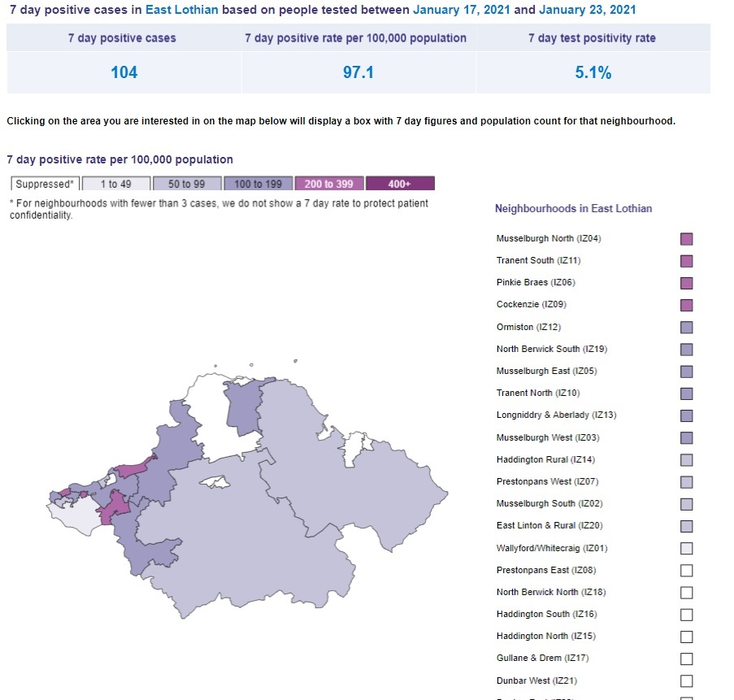Click the Haddington South (IZ16) empty square
Screen dimensions: 734x700
[x=686, y=615]
